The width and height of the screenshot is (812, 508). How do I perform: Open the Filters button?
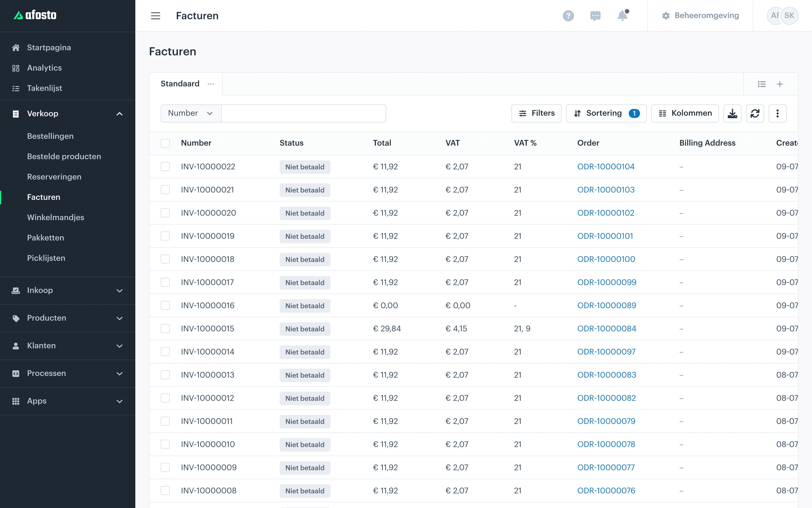click(536, 114)
